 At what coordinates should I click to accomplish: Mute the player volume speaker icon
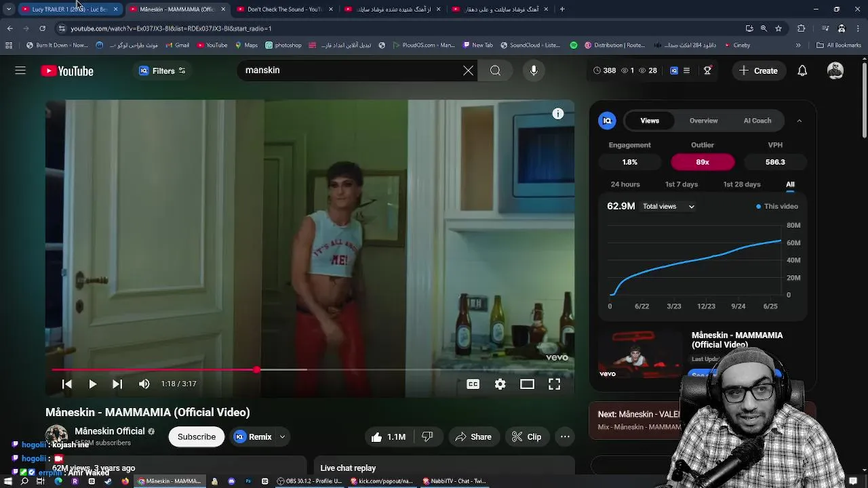[144, 384]
